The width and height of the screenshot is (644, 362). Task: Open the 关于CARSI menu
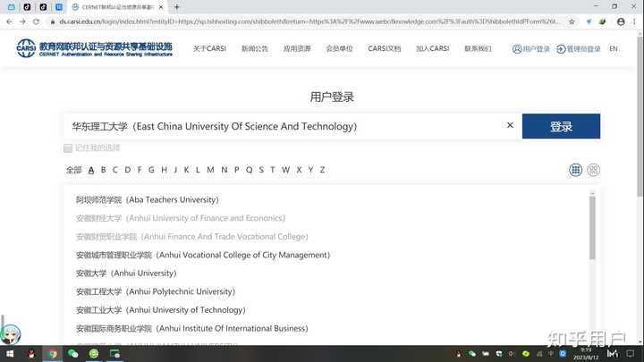tap(209, 48)
